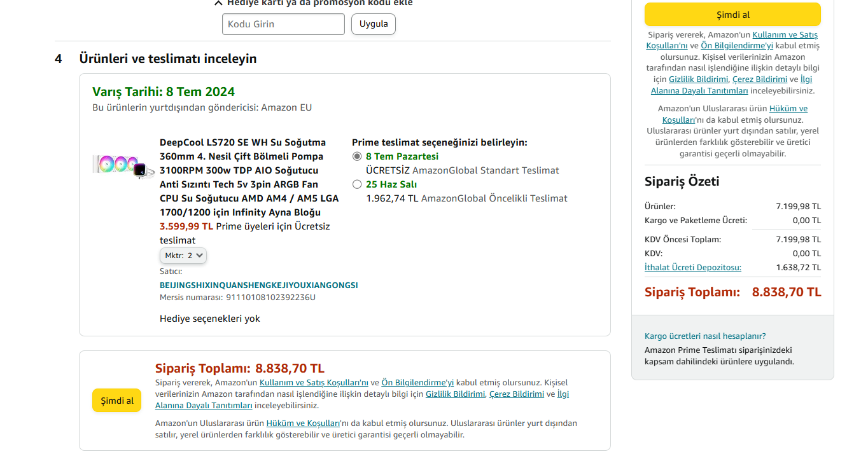Click ÜCRETSİZ AmazonGlobal Standart Teslimat text
This screenshot has width=868, height=454.
tap(463, 170)
